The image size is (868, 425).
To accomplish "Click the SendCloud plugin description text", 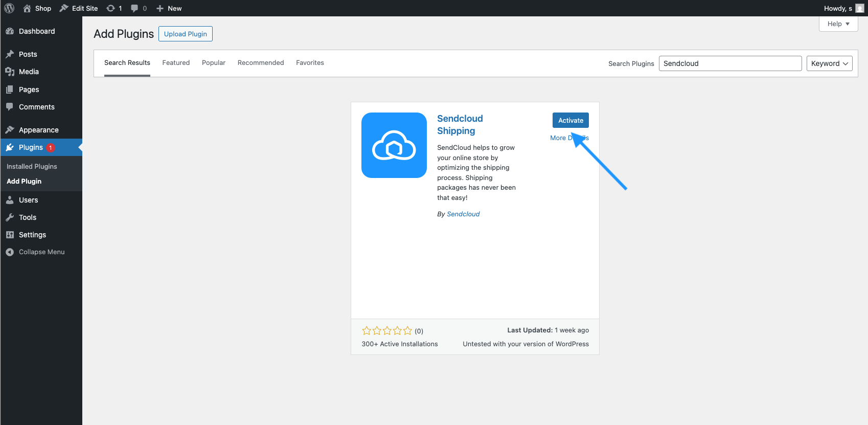I will point(476,173).
